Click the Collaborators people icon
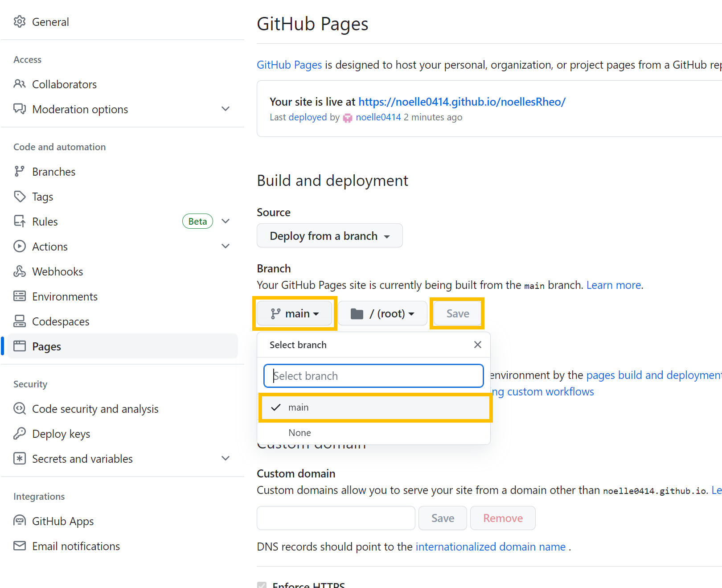722x588 pixels. (x=20, y=84)
